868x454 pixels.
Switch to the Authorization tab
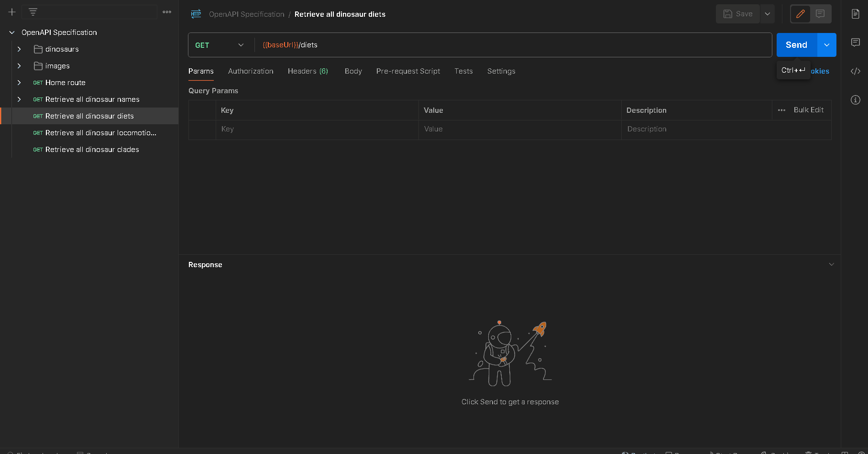tap(251, 71)
